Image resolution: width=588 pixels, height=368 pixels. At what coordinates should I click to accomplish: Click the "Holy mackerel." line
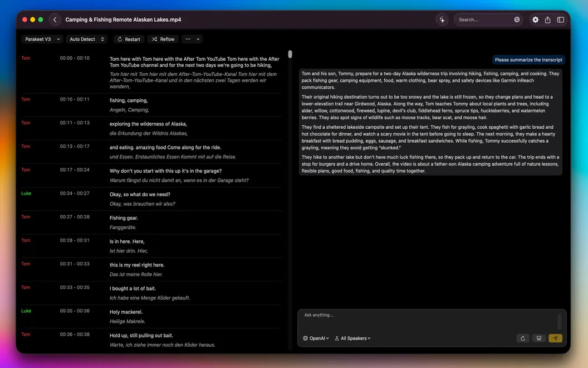(x=126, y=312)
